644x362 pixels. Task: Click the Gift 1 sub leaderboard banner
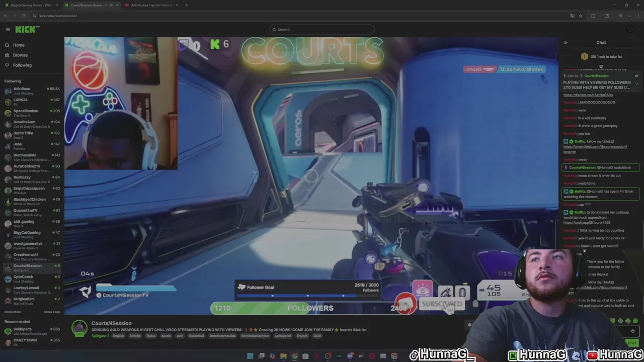(601, 57)
